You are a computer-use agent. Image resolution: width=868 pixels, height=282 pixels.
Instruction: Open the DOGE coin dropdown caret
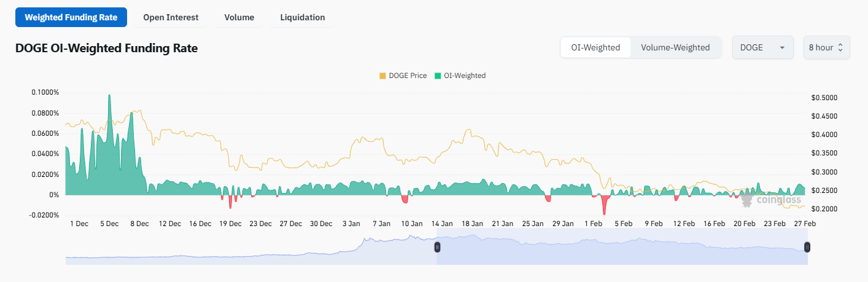(781, 48)
